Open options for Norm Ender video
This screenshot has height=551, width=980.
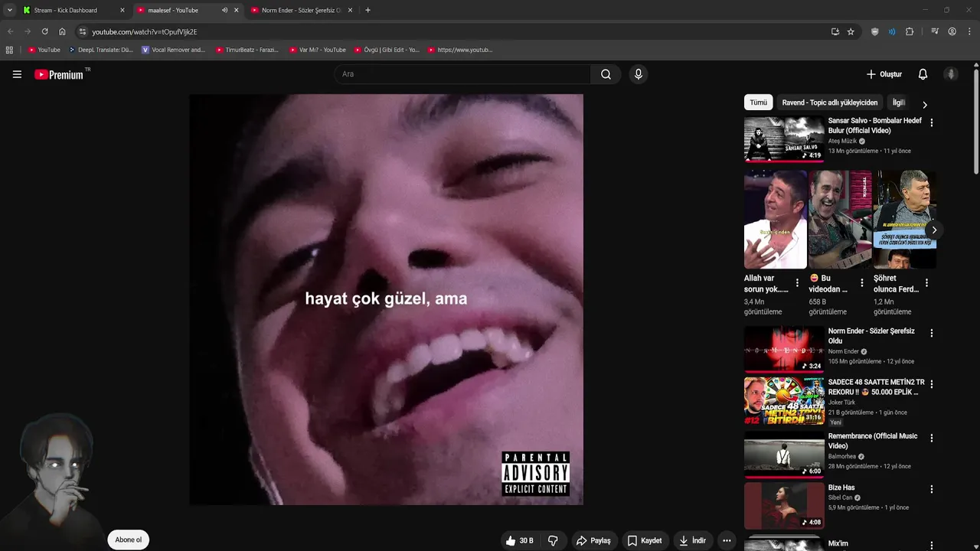(x=931, y=333)
